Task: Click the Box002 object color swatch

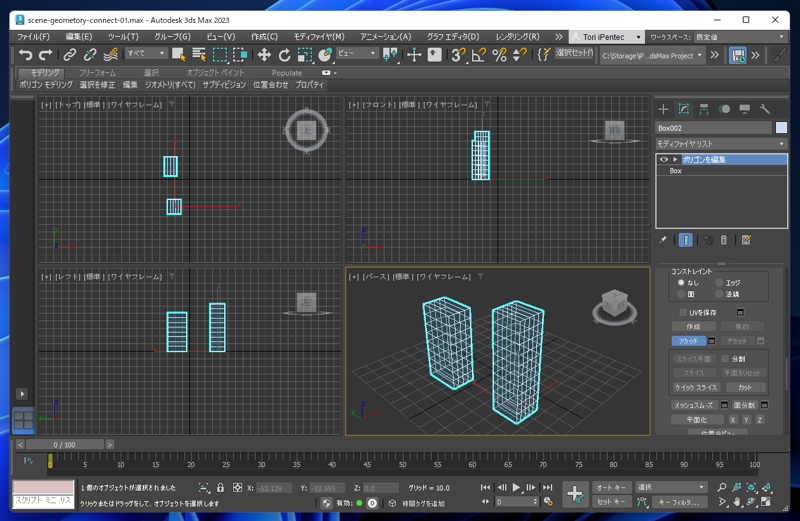Action: point(781,128)
